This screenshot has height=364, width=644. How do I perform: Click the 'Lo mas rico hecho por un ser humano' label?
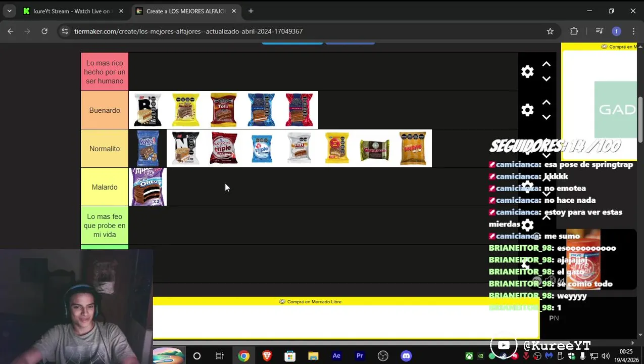(105, 72)
